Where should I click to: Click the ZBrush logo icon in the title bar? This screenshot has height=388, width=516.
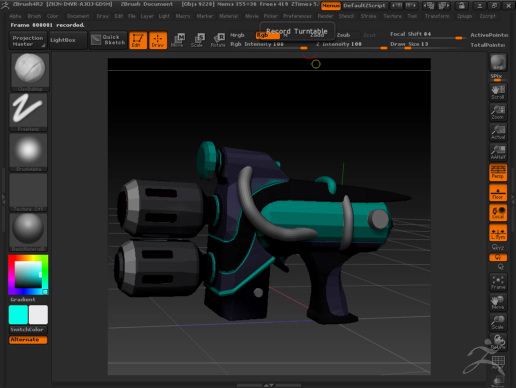(x=5, y=5)
